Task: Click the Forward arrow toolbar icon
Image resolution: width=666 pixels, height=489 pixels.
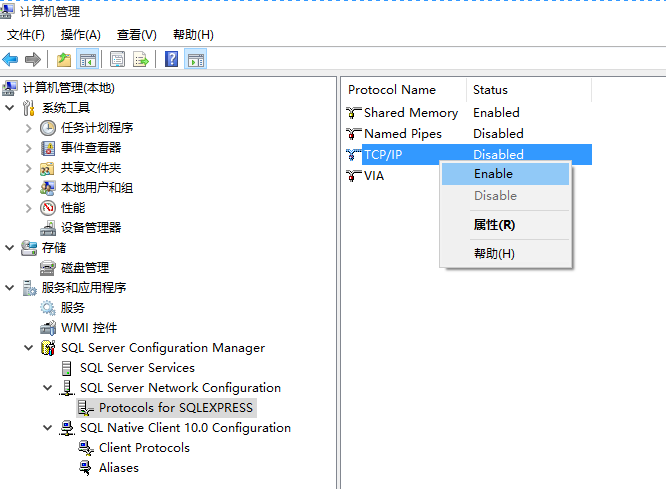Action: tap(33, 59)
